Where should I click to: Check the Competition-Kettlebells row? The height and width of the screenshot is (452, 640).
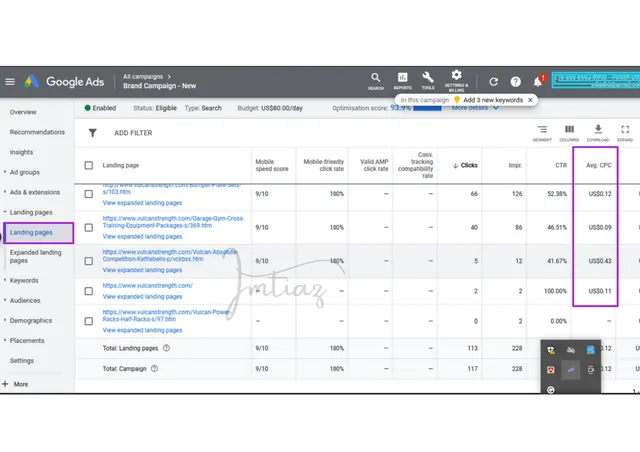(89, 261)
